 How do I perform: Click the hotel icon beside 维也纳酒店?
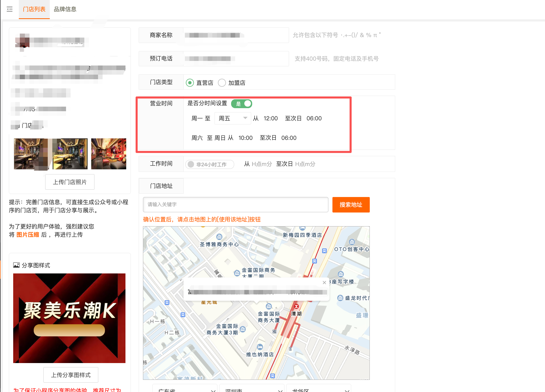tap(260, 348)
